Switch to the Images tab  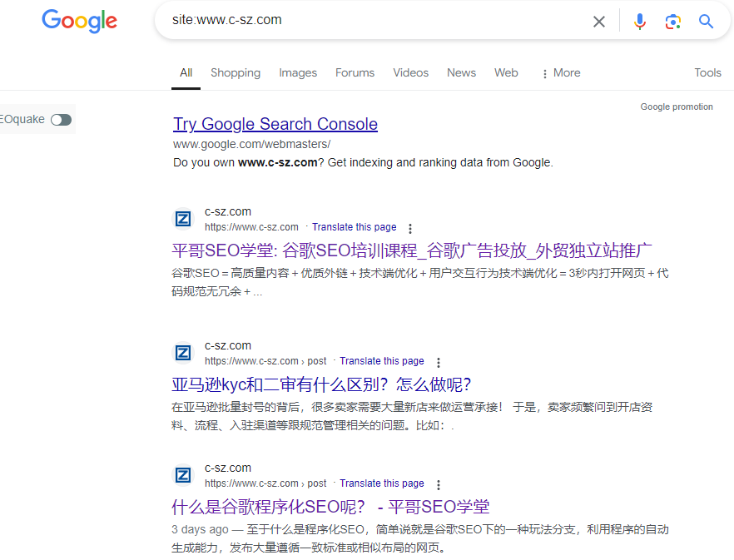click(298, 73)
